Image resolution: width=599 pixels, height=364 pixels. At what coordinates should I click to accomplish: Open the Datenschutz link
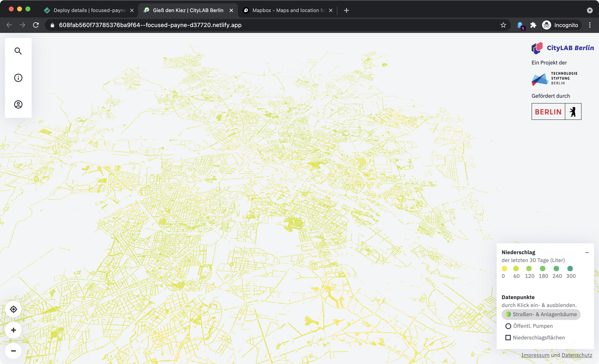click(x=577, y=355)
